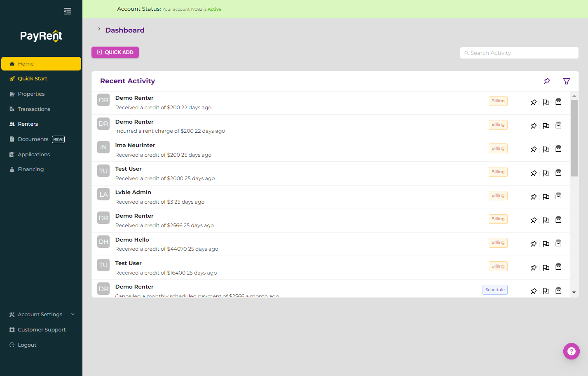Pin the Demo Hello activity entry

[x=534, y=244]
